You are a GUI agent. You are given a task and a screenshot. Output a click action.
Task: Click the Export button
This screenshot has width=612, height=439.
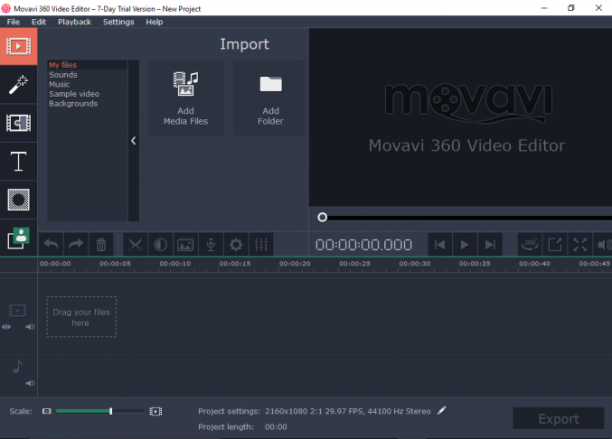pos(559,419)
